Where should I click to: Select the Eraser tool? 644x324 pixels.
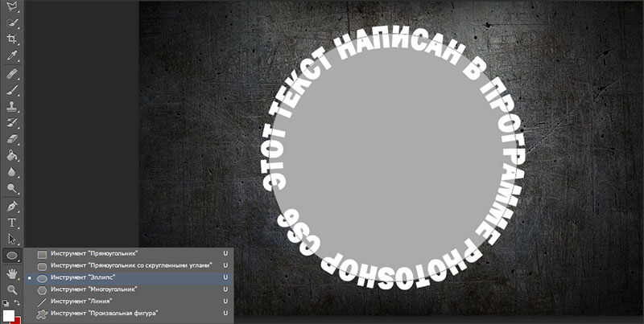(x=12, y=138)
